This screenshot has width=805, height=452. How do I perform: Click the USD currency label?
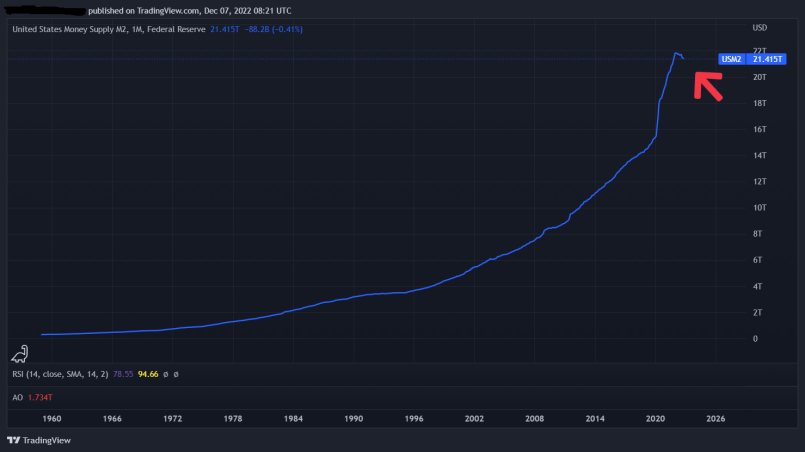760,28
